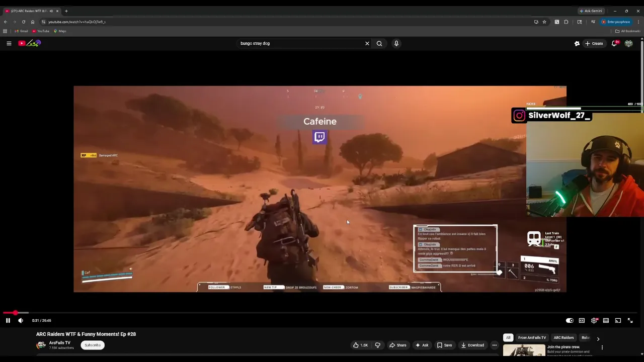Open the Maps bookmark
The height and width of the screenshot is (362, 644).
tap(60, 31)
